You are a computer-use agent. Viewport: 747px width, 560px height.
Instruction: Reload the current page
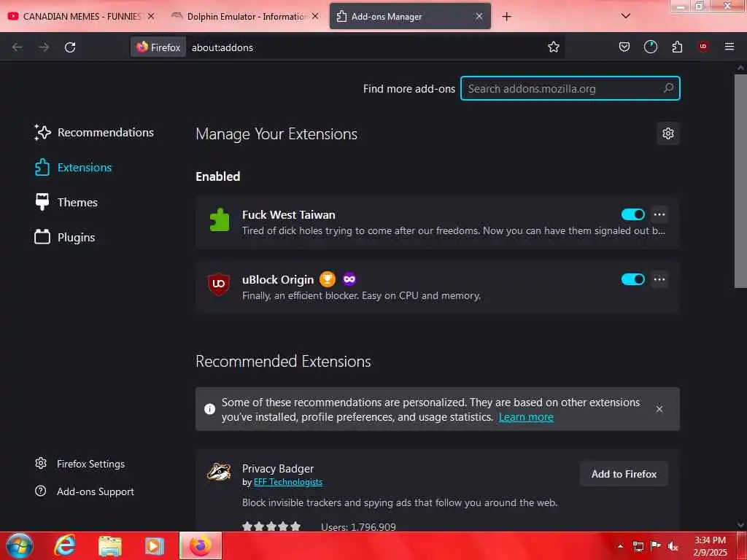[x=70, y=47]
